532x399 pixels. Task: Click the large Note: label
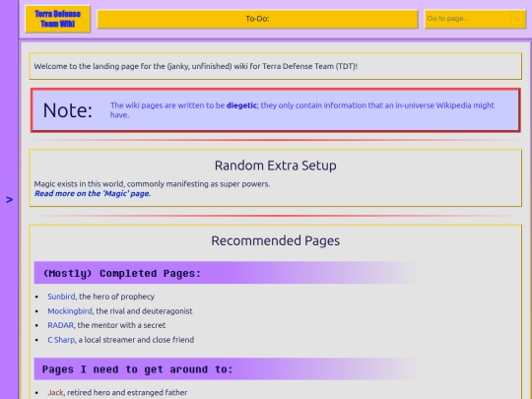pyautogui.click(x=68, y=110)
